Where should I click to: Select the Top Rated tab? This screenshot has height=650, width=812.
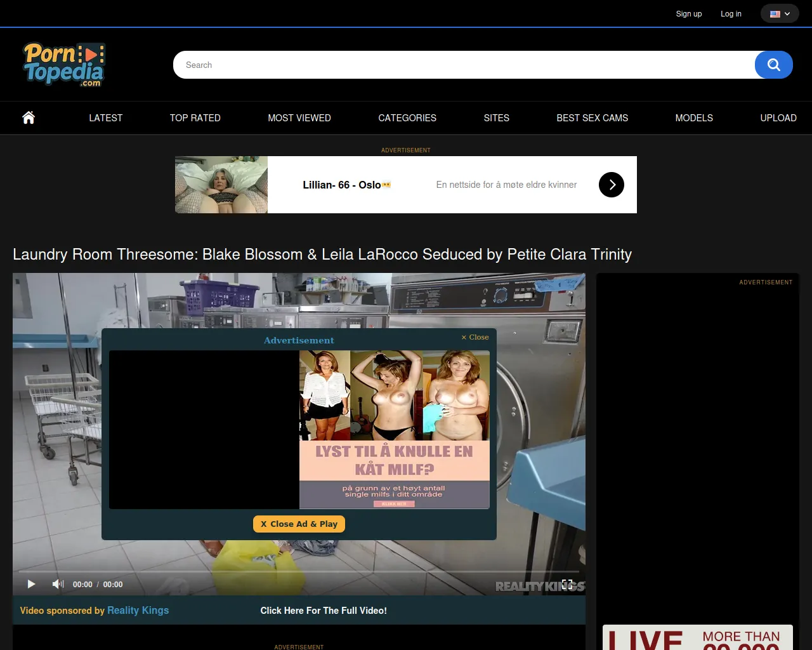point(195,118)
